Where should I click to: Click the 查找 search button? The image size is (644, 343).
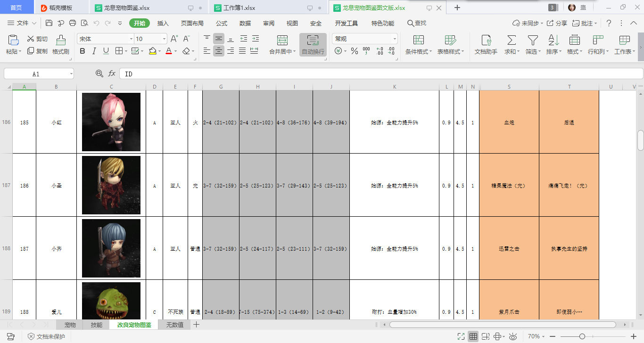416,23
